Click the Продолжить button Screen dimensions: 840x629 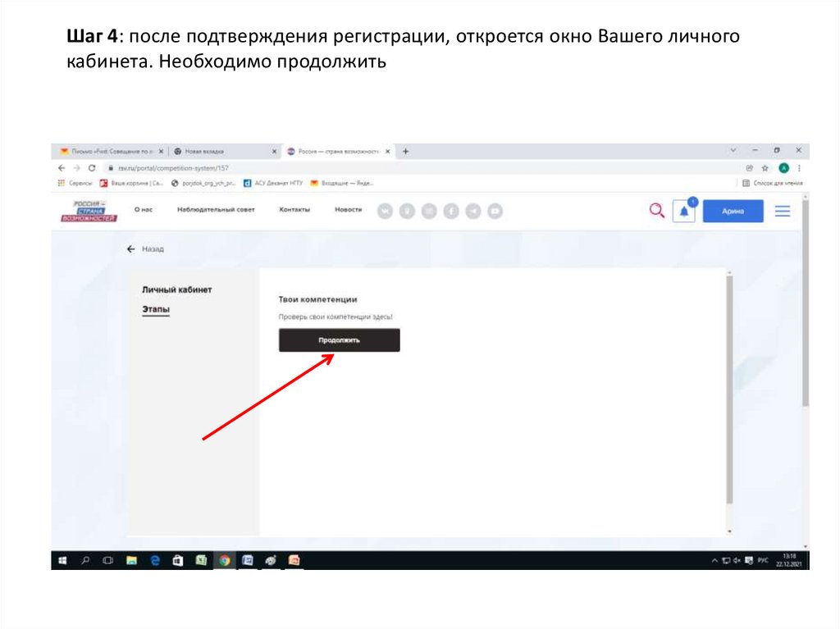pyautogui.click(x=339, y=340)
